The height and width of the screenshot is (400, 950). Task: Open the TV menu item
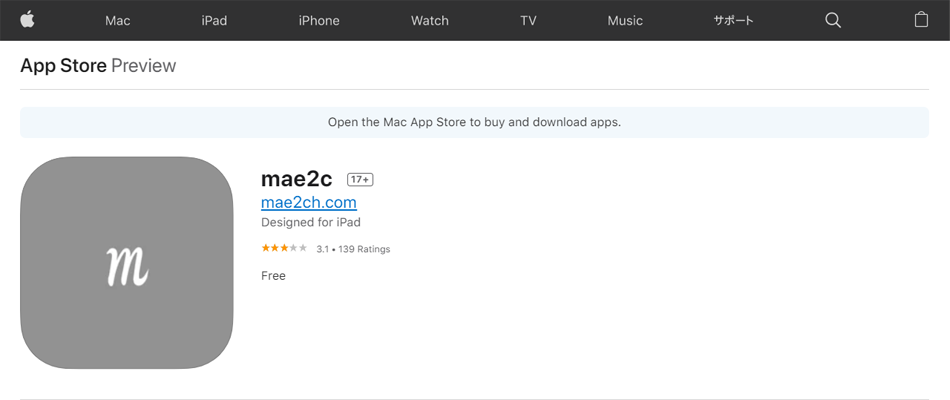528,21
